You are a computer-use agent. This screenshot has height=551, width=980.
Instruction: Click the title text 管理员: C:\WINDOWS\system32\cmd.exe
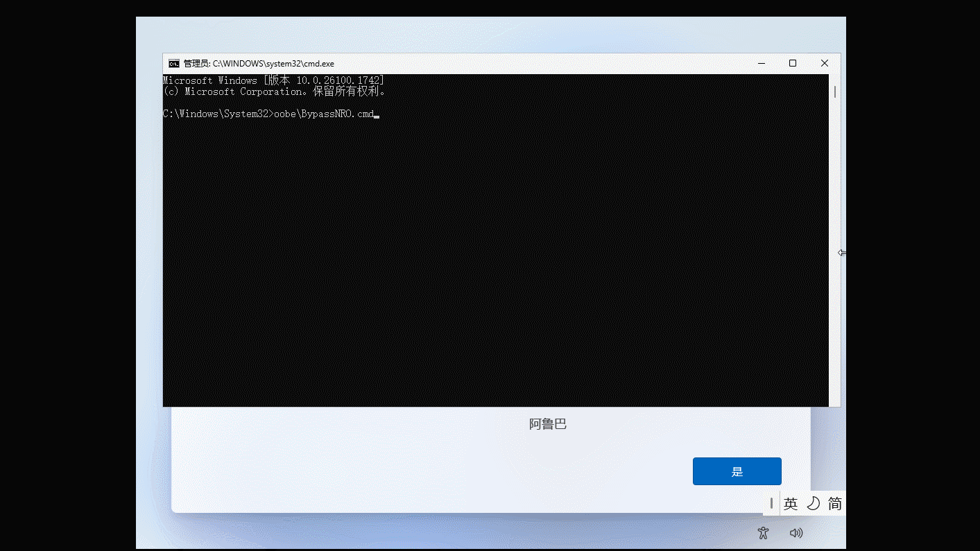click(259, 64)
